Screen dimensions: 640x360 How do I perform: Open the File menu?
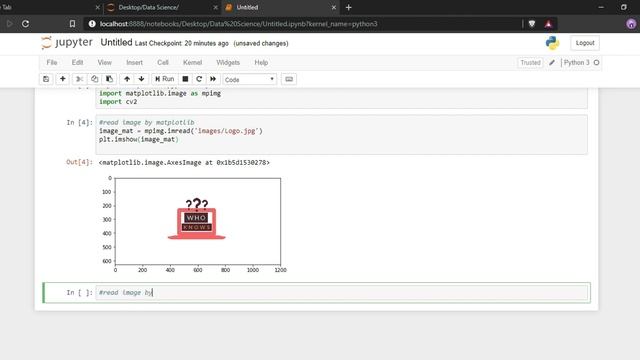coord(52,62)
